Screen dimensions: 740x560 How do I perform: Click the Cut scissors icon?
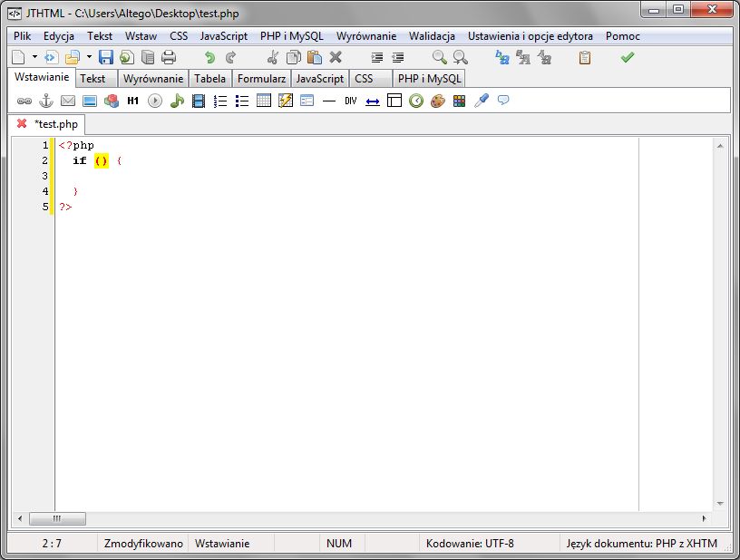tap(272, 57)
